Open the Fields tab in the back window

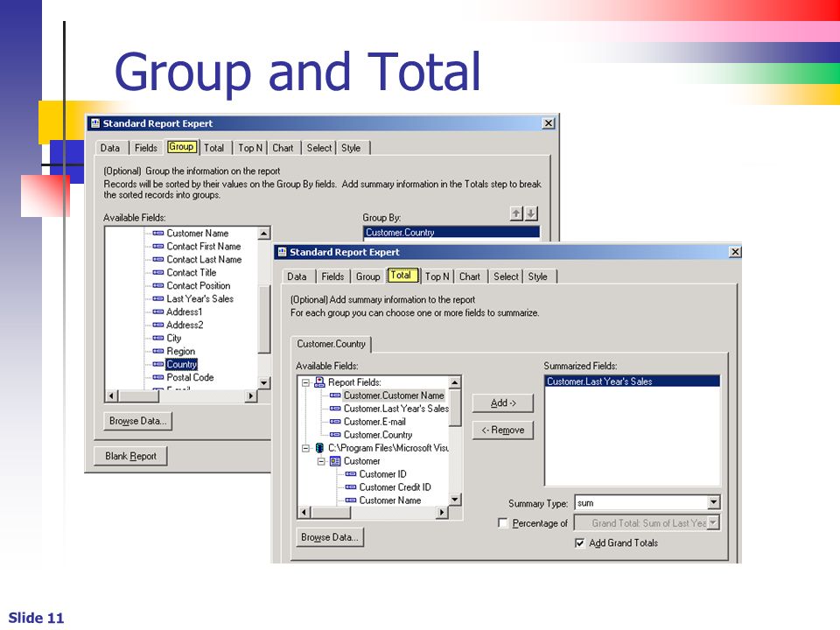146,148
